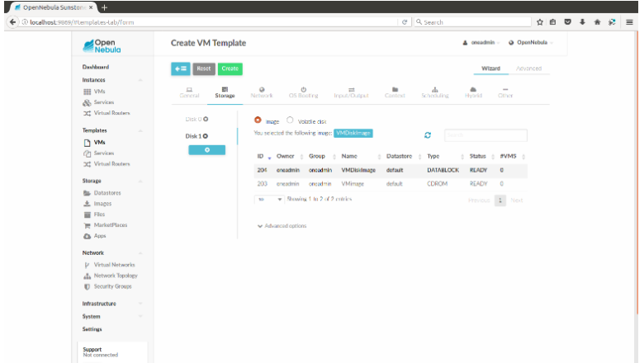
Task: Open Network Topology in the sidebar
Action: coord(115,276)
